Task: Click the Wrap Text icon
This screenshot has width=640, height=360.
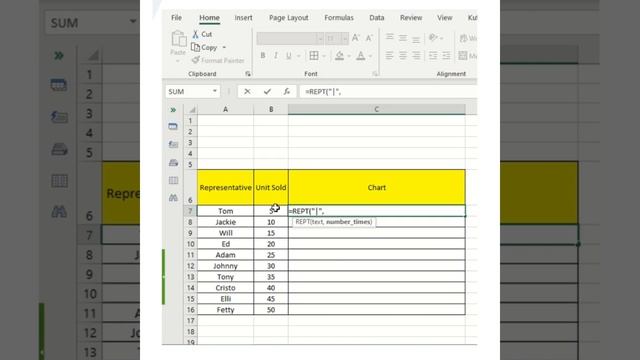Action: coord(463,38)
